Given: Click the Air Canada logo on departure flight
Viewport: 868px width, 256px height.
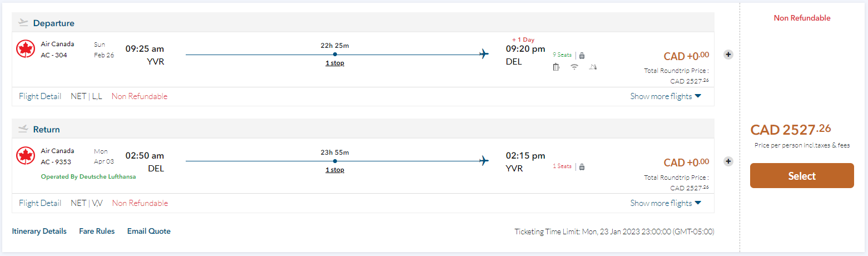Looking at the screenshot, I should point(26,49).
